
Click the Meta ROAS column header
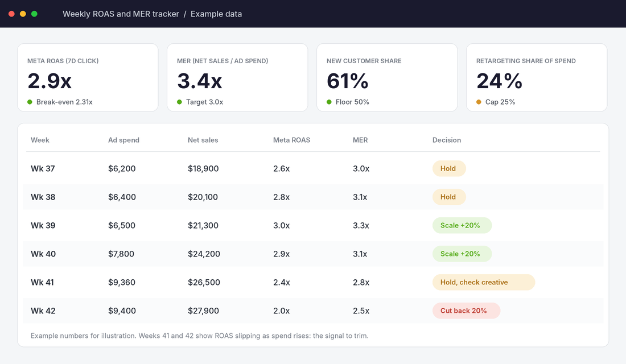click(291, 140)
